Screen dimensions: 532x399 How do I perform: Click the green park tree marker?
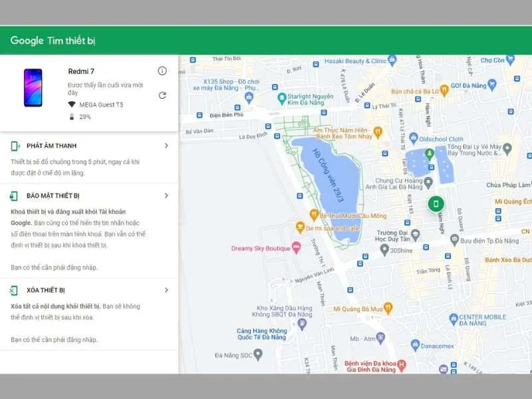(x=430, y=154)
